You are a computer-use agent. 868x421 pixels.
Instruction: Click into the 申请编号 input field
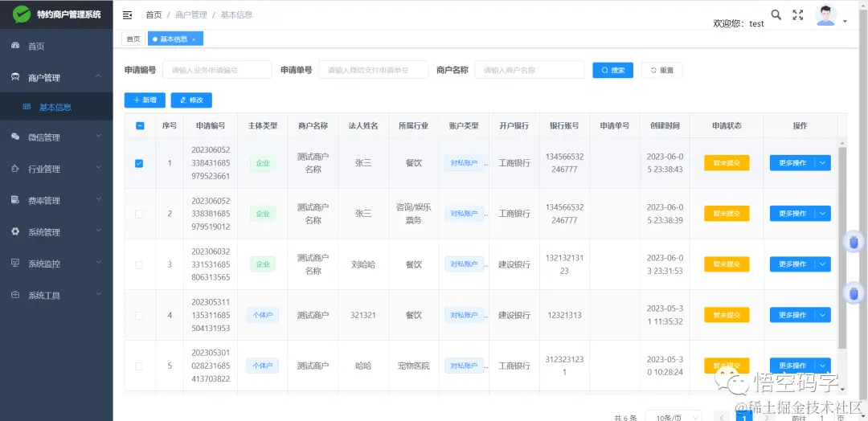[218, 70]
